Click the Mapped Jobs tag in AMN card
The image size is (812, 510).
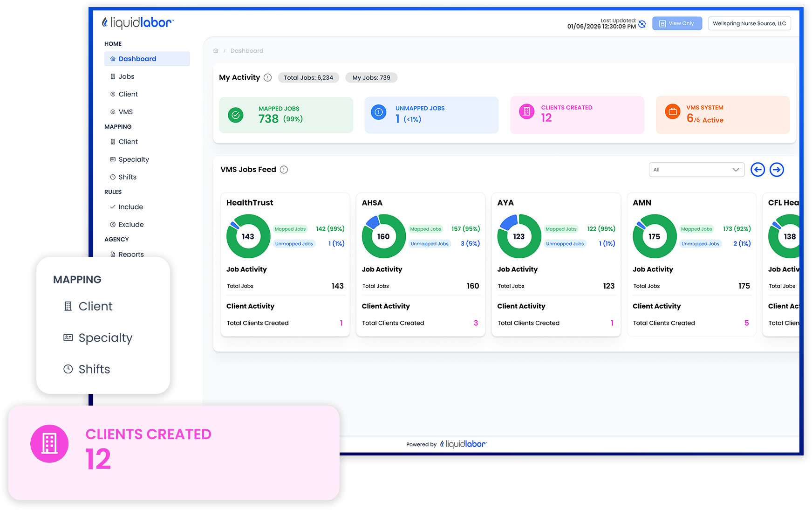(x=696, y=229)
